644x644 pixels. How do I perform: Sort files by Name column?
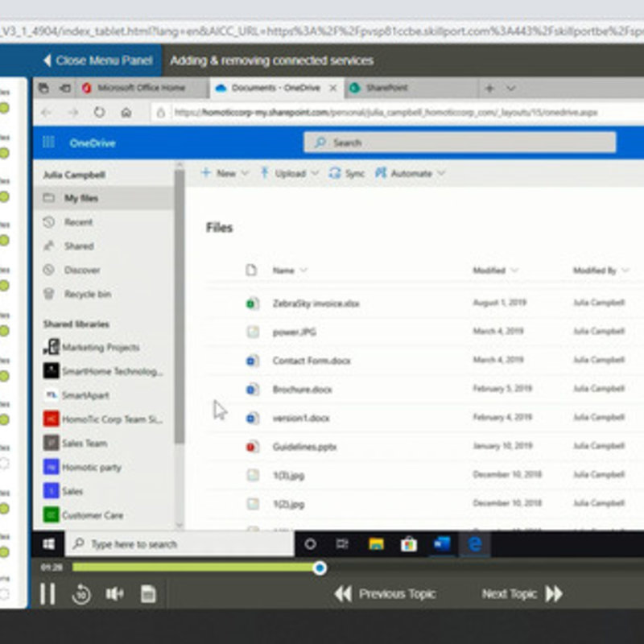click(x=289, y=270)
